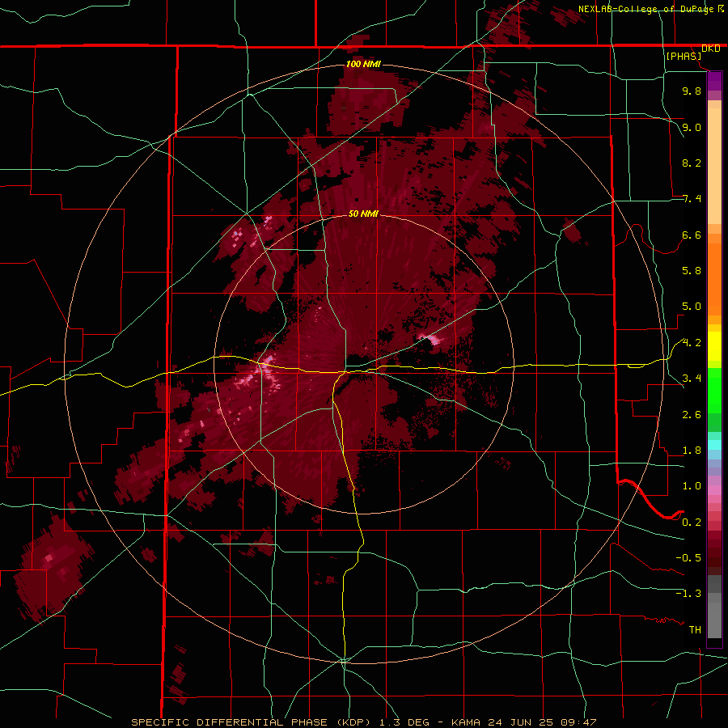Pick the purple band atop the color scale
The image size is (728, 728).
(714, 81)
